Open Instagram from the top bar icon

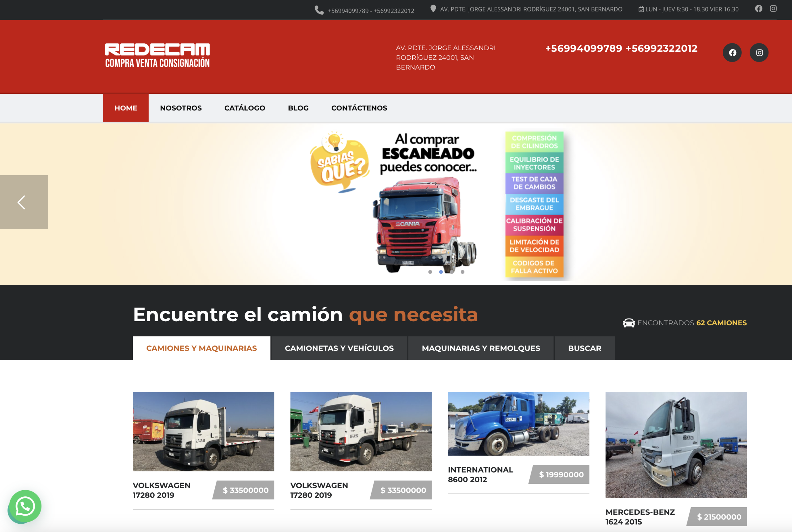point(773,9)
